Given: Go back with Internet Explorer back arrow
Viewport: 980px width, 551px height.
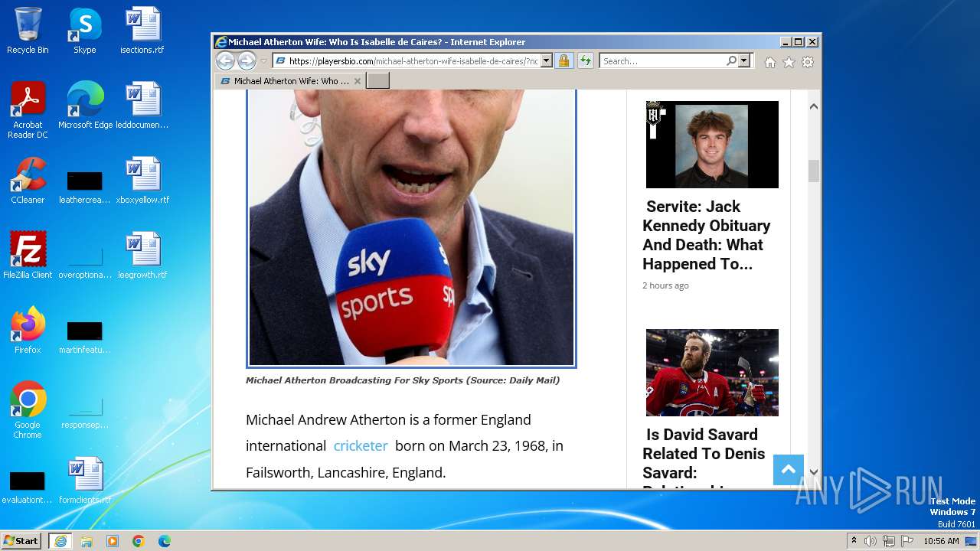Looking at the screenshot, I should [x=225, y=61].
